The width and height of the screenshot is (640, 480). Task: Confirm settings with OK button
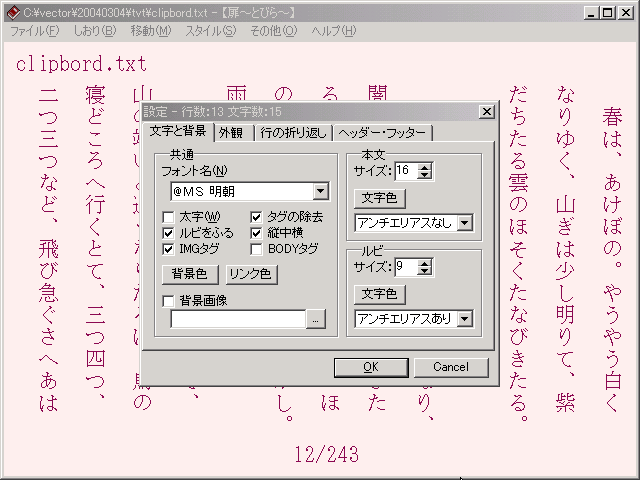pos(371,367)
